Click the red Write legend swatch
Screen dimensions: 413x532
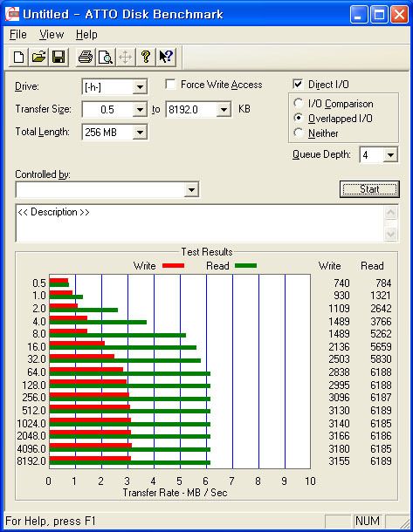(173, 266)
